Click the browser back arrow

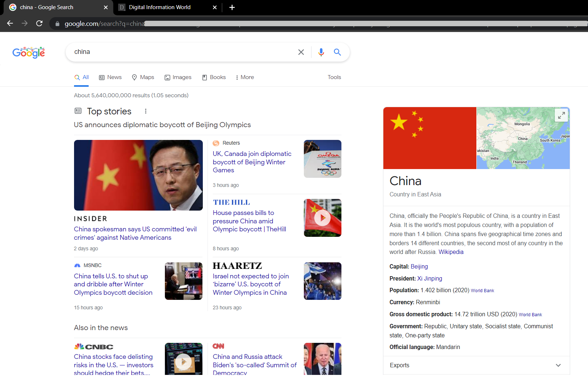(x=10, y=23)
